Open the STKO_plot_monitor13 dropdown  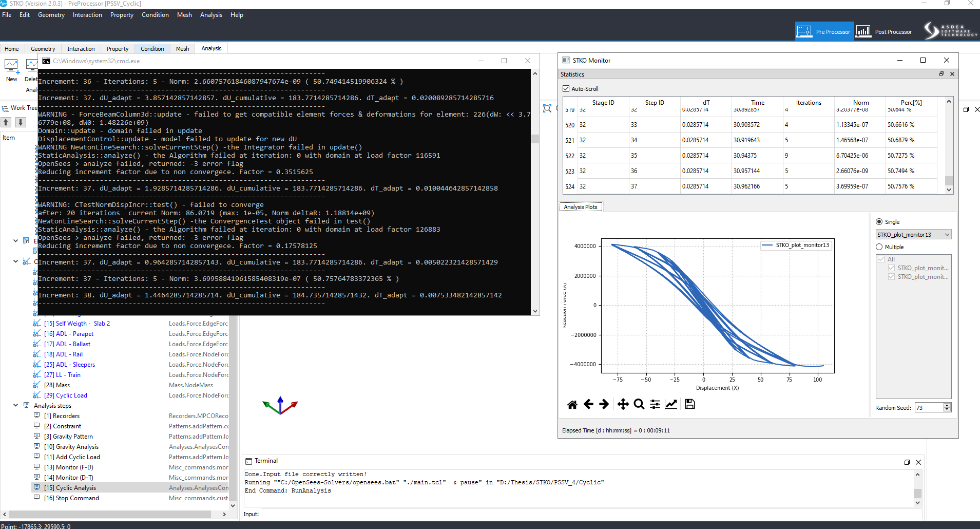click(x=913, y=235)
